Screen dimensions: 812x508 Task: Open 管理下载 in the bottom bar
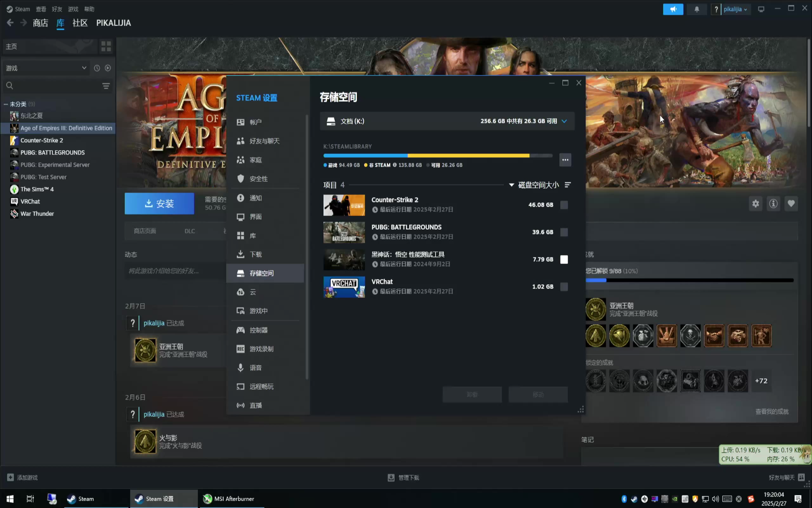pos(403,478)
